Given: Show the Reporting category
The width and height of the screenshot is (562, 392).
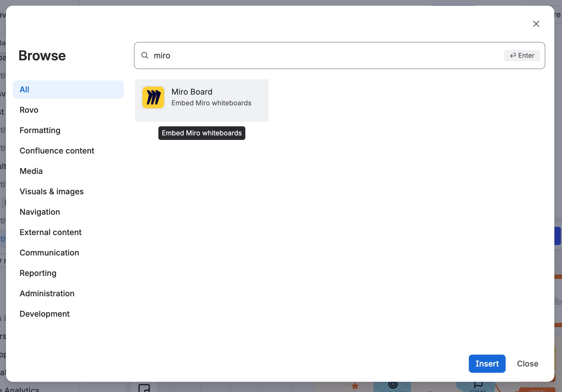Looking at the screenshot, I should (x=68, y=273).
